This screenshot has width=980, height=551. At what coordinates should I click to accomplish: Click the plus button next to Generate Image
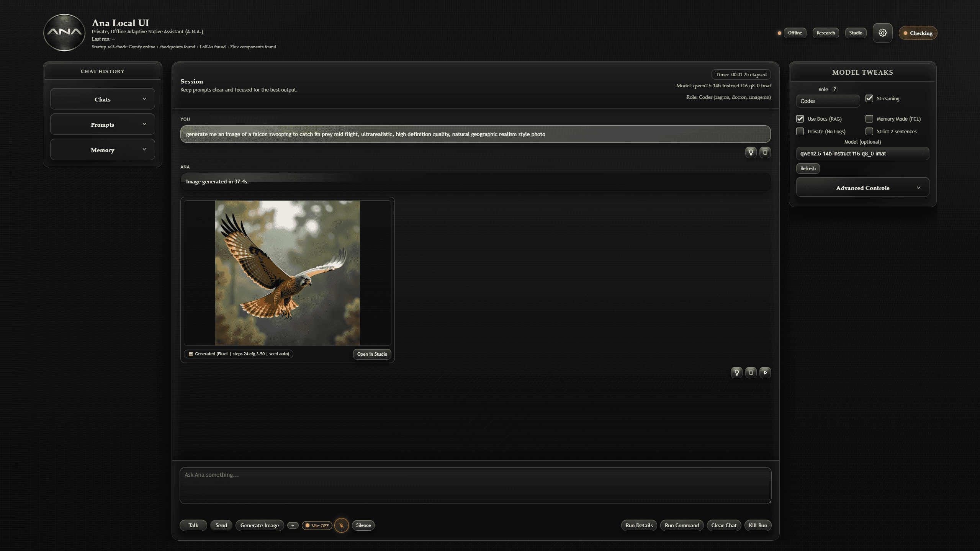[293, 525]
